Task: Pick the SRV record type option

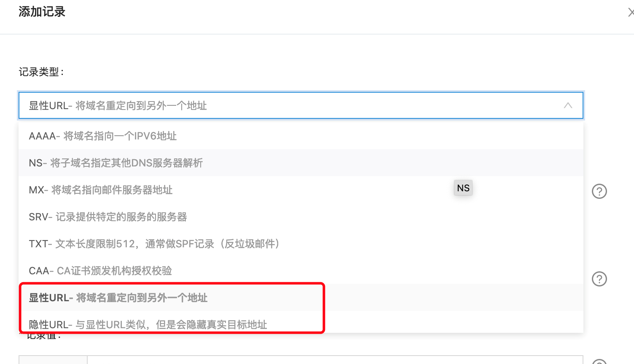Action: [x=108, y=217]
